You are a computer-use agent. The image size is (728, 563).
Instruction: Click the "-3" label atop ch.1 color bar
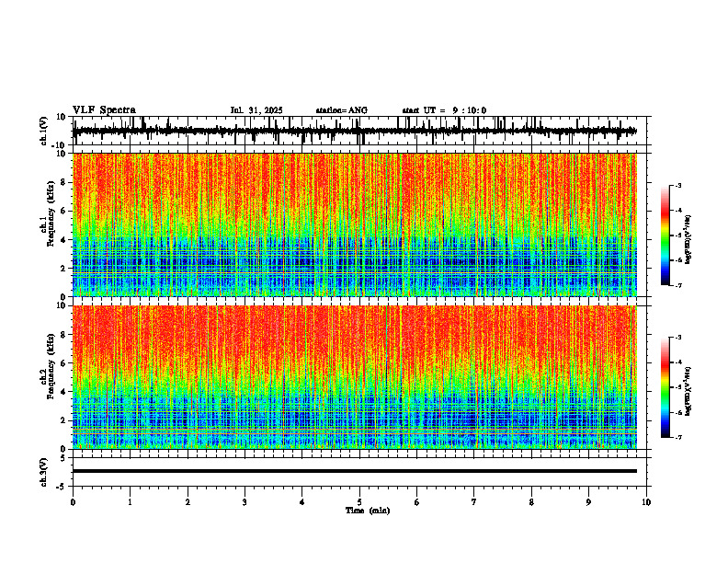[677, 185]
